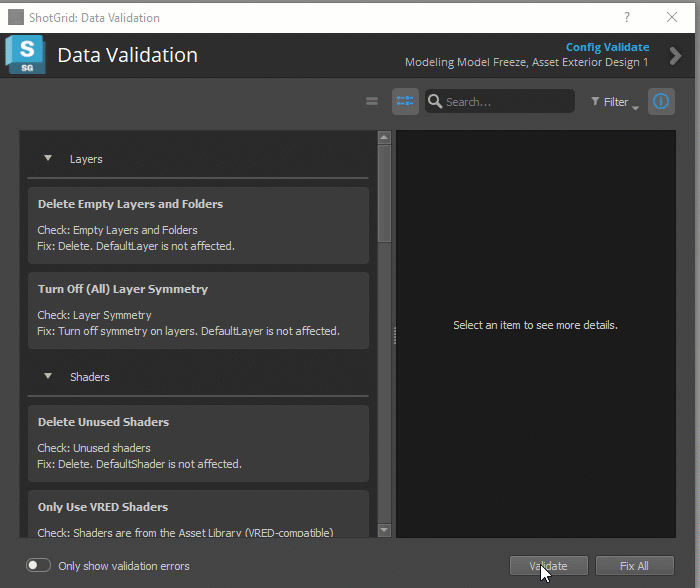Select Turn Off (All) Layer Symmetry rule
The height and width of the screenshot is (588, 700).
coord(198,310)
